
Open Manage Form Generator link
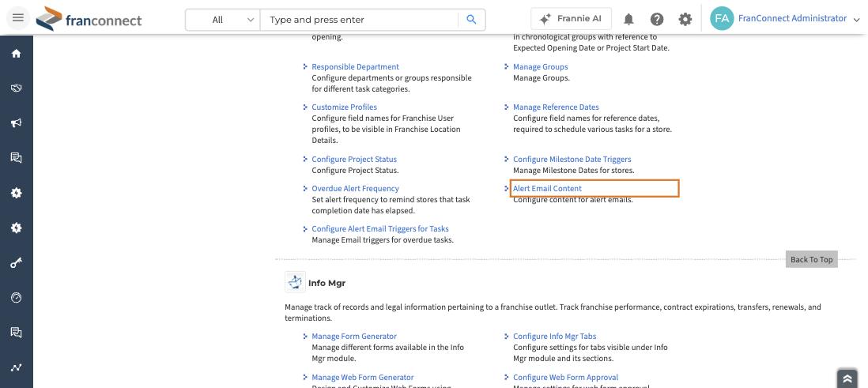(353, 336)
